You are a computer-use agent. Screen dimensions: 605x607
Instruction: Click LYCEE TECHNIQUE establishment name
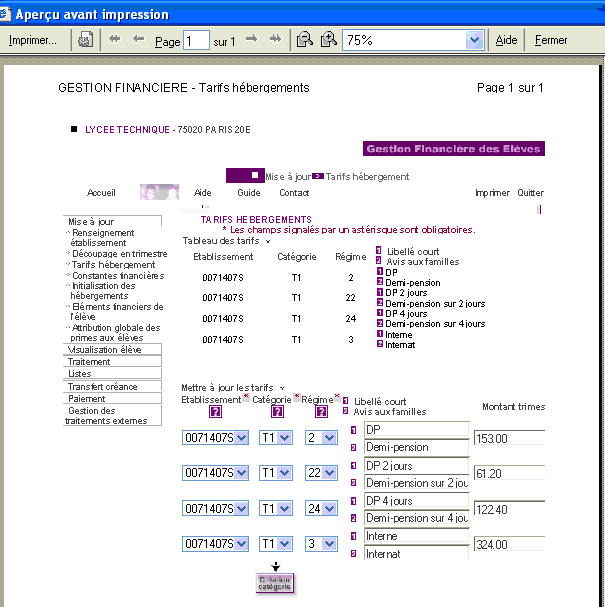click(x=127, y=130)
